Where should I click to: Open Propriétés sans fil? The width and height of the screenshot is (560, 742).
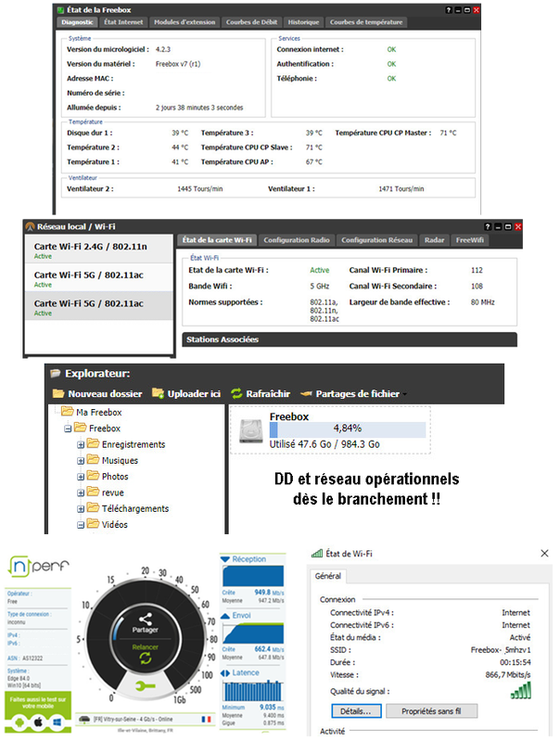coord(431,711)
